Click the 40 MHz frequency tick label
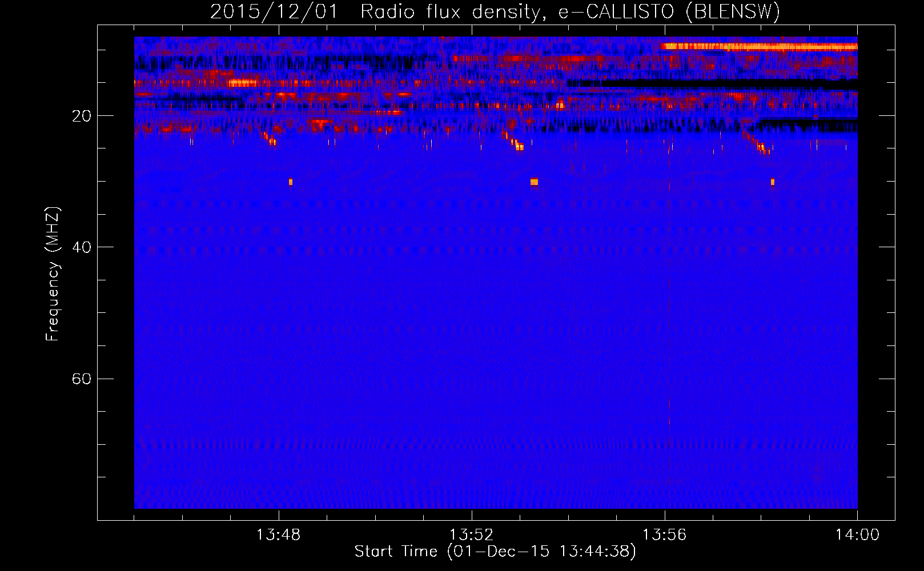The height and width of the screenshot is (571, 924). (81, 247)
